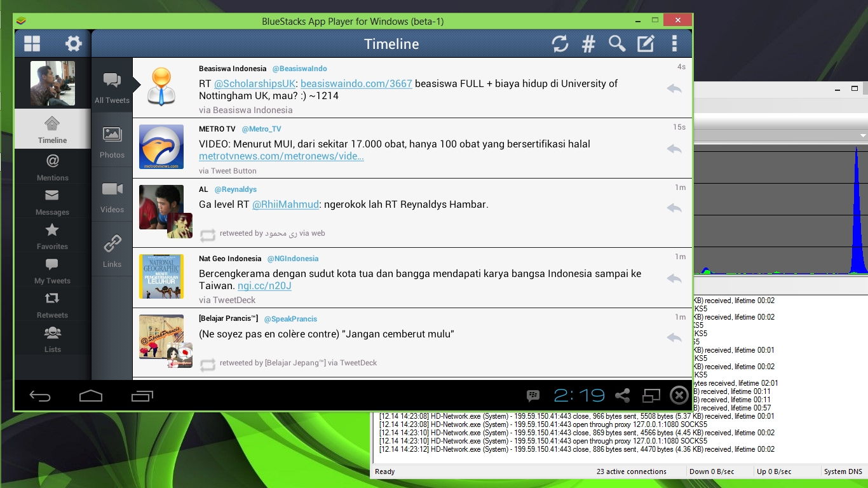Open the METRO TV avatar

tap(161, 147)
